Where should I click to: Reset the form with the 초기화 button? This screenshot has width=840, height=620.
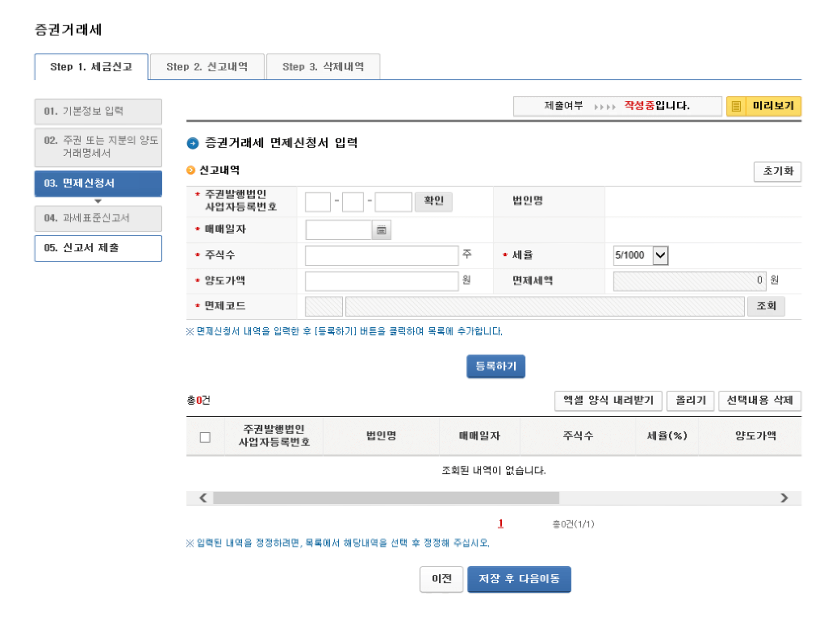[x=777, y=171]
